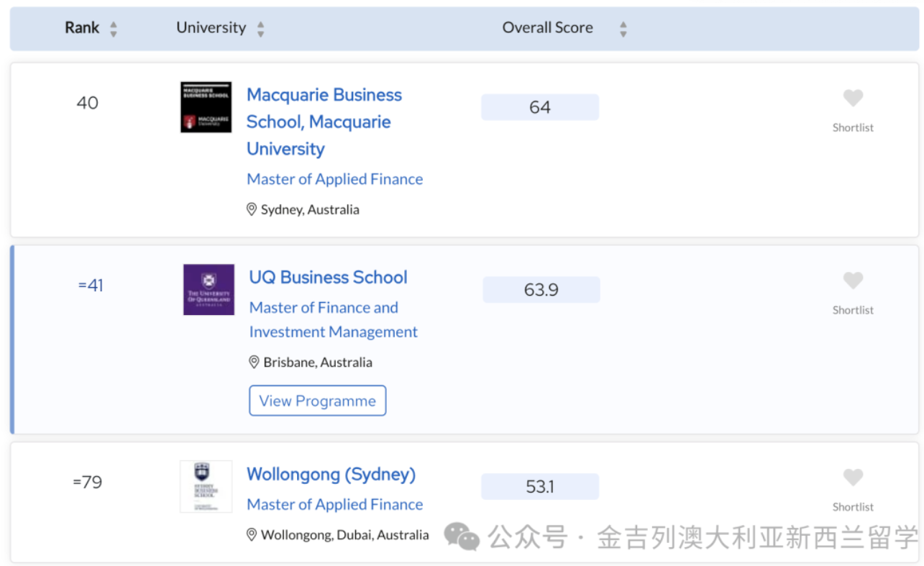Screen dimensions: 924x566
Task: Open the UQ Business School link
Action: [x=328, y=278]
